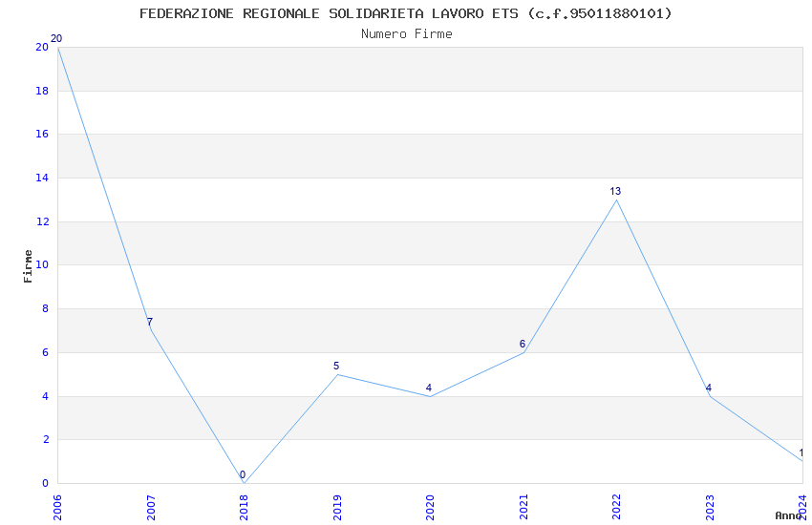Select the subtitle 'Numero Firme'
812x525 pixels.
[407, 34]
